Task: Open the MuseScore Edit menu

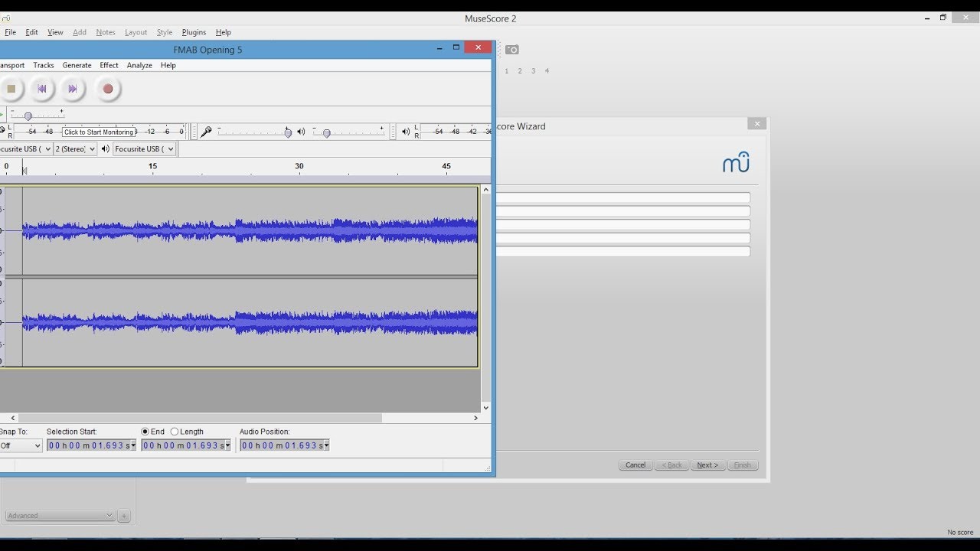Action: pyautogui.click(x=31, y=32)
